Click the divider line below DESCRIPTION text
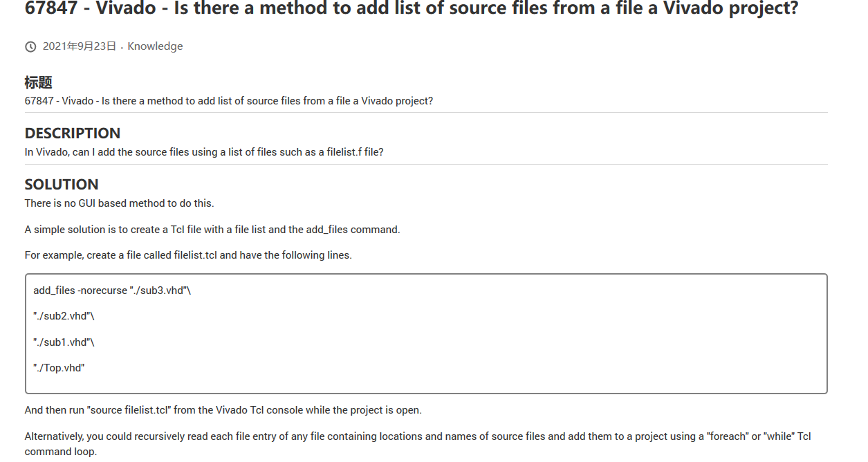 click(x=426, y=165)
